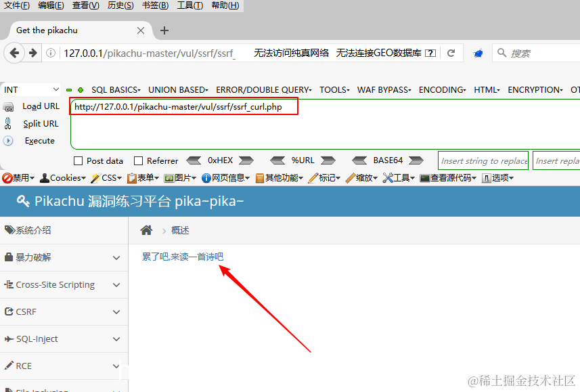Open site information icon in address bar
This screenshot has width=580, height=392.
[51, 53]
